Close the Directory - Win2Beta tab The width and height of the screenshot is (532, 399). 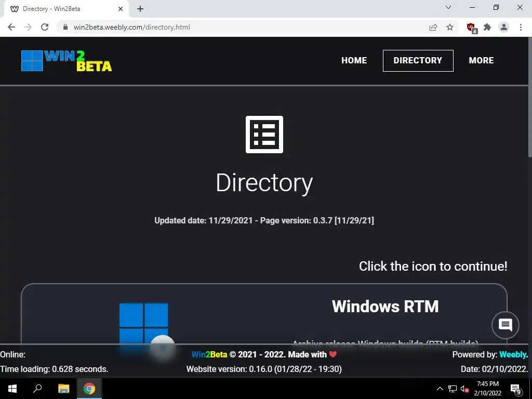pos(121,9)
